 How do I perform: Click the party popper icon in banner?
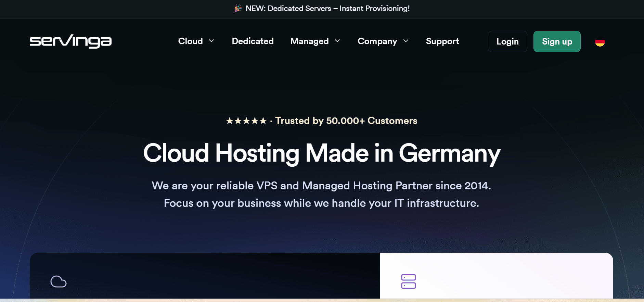point(238,9)
